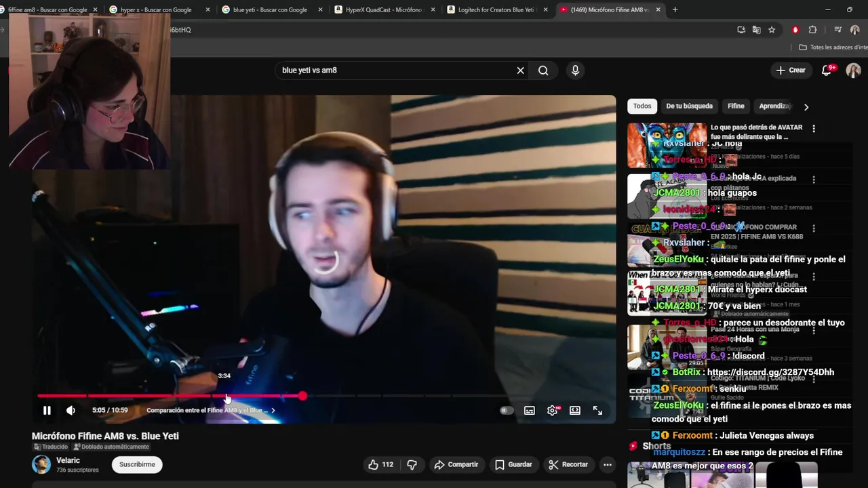This screenshot has height=488, width=868.
Task: Like the video with 112 likes
Action: click(x=380, y=464)
